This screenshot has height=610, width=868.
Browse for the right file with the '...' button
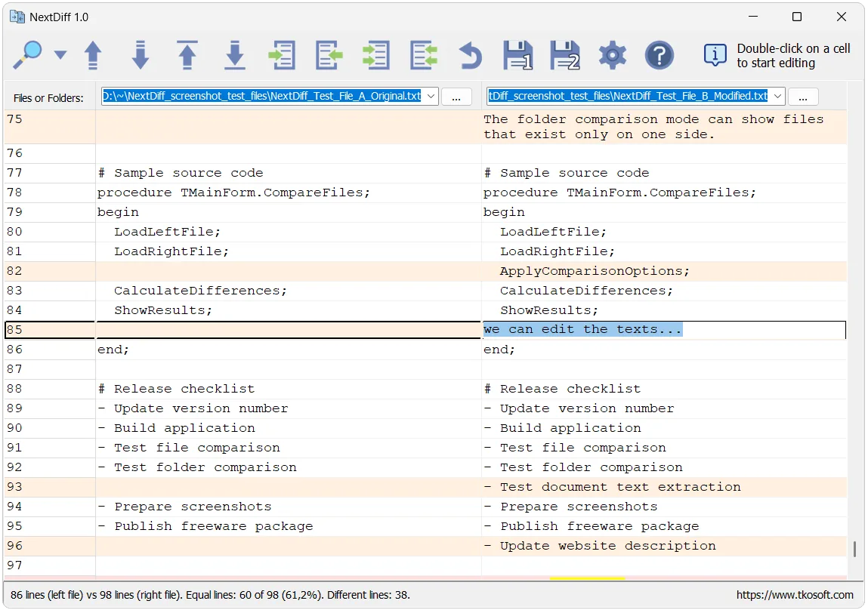[x=803, y=97]
